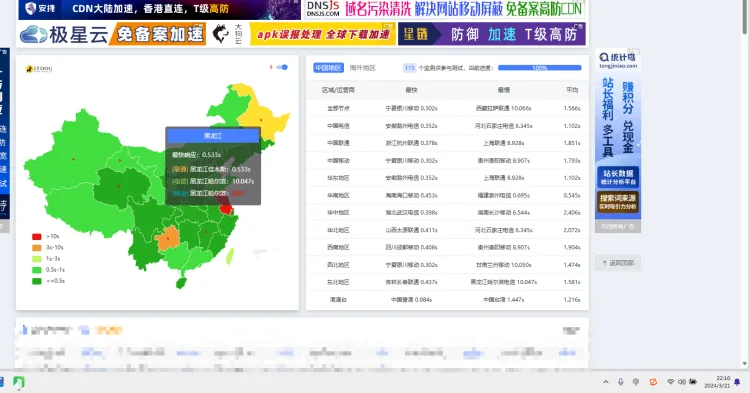Toggle the 0.5s-1s legend swatch
Image resolution: width=750 pixels, height=393 pixels.
click(37, 270)
